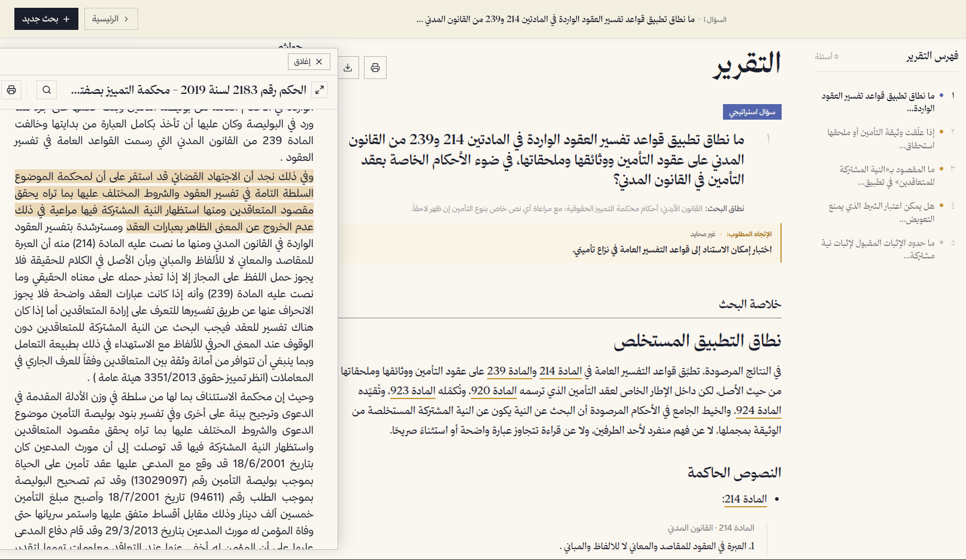
Task: Close the judgment panel with إغلاق
Action: click(309, 62)
